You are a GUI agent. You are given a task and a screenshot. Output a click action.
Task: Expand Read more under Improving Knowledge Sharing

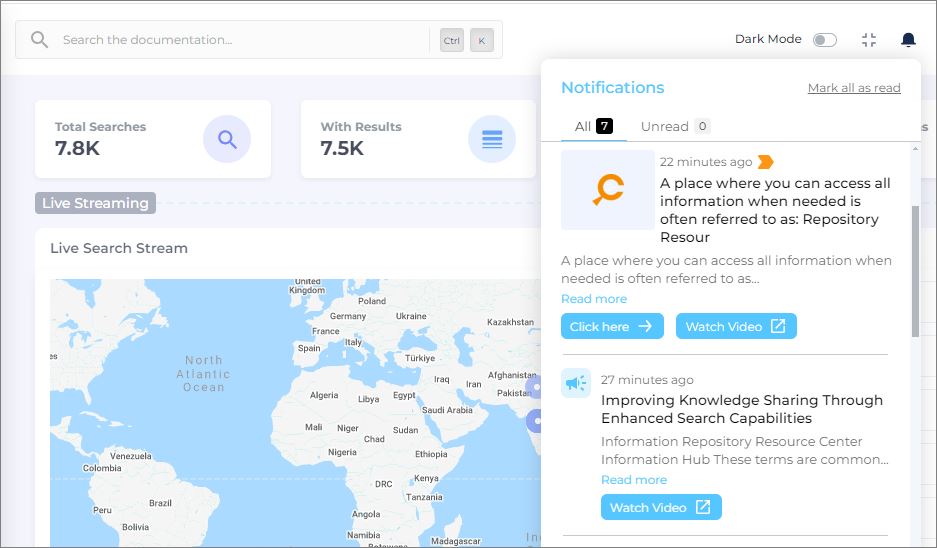pyautogui.click(x=634, y=480)
